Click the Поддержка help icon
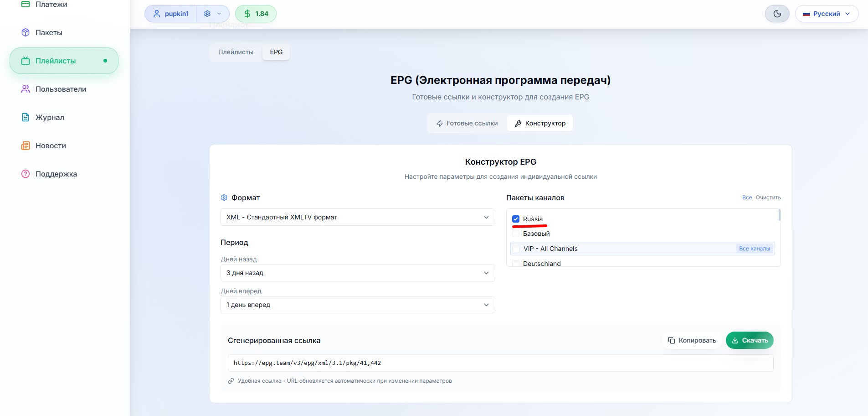 pos(26,174)
